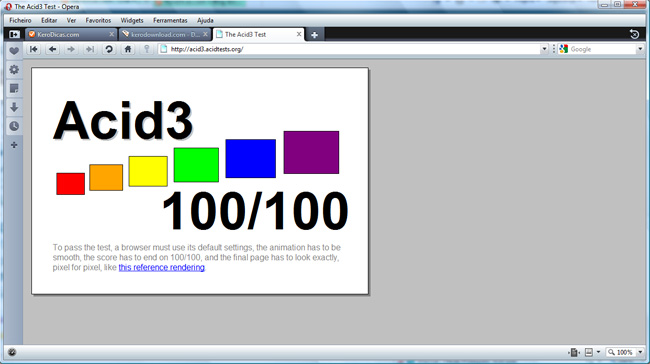The width and height of the screenshot is (650, 364).
Task: Open the Widgets menu
Action: pyautogui.click(x=132, y=20)
